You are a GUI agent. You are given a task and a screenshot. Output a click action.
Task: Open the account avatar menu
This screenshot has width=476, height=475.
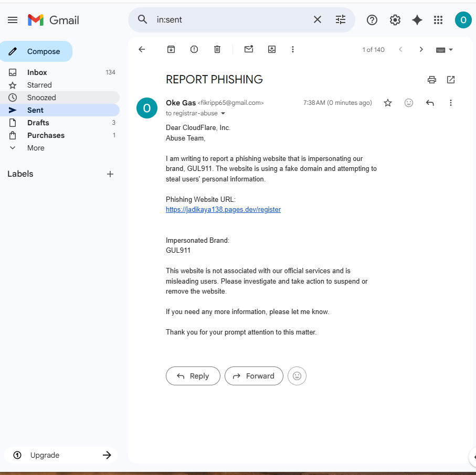[x=463, y=20]
